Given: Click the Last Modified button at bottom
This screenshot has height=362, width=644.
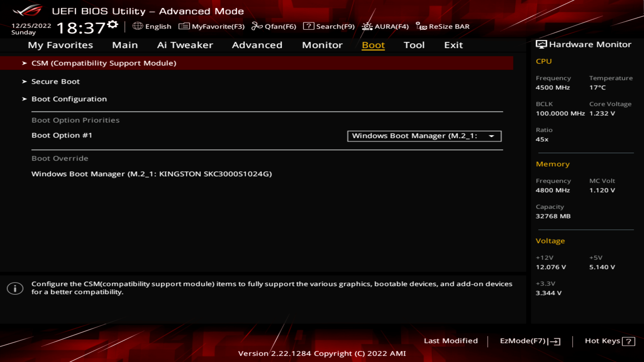Looking at the screenshot, I should coord(450,340).
